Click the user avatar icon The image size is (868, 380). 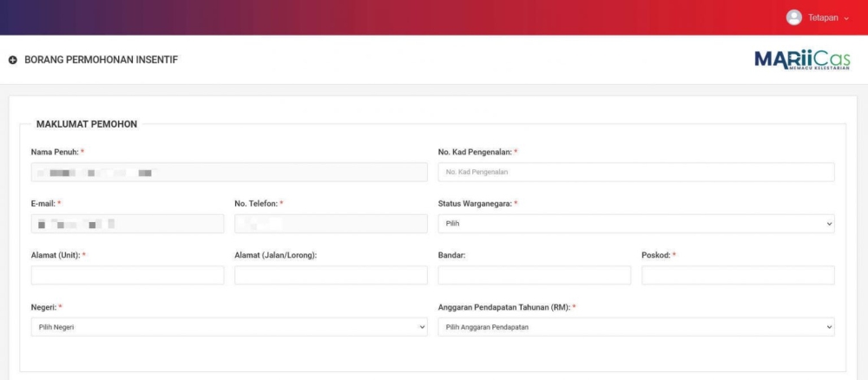793,17
